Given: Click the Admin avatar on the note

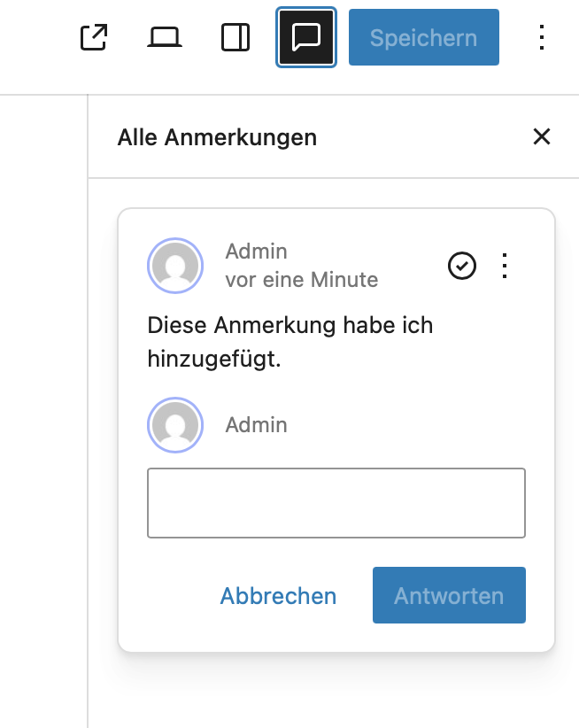Looking at the screenshot, I should click(175, 266).
